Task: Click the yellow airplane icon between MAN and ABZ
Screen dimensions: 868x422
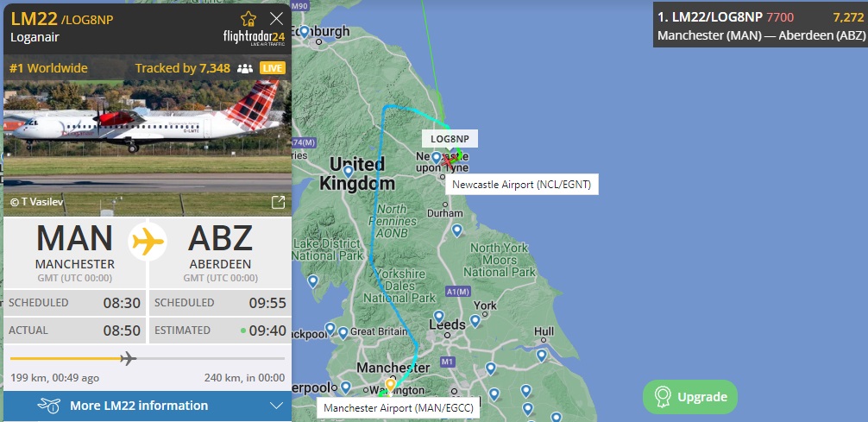Action: (x=148, y=242)
